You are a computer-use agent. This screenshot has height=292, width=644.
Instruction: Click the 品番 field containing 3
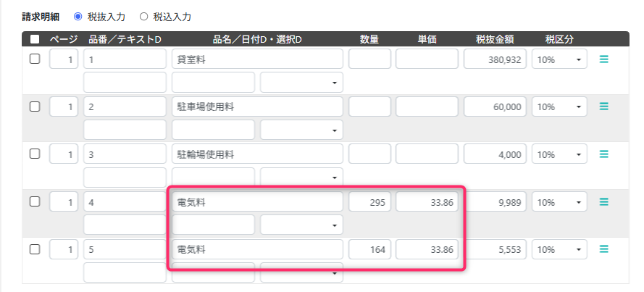point(125,154)
